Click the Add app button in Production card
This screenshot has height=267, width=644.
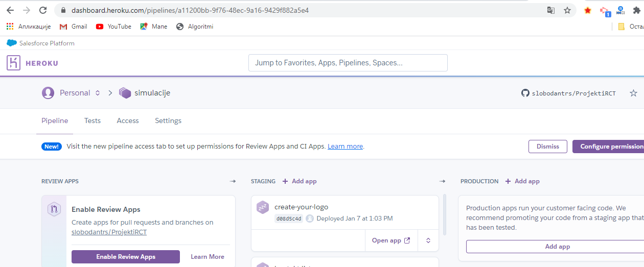555,247
